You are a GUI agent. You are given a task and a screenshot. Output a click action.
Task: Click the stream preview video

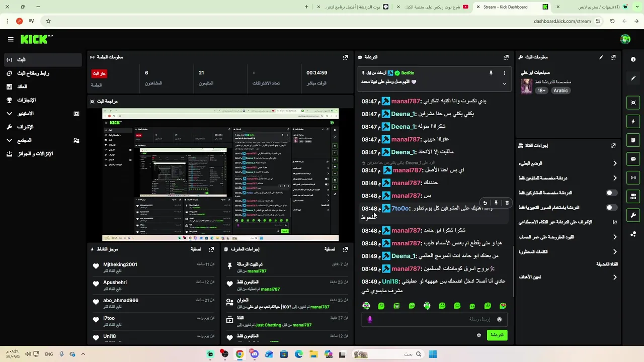(x=220, y=174)
